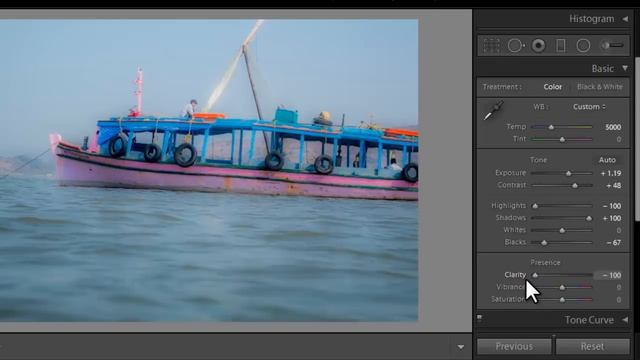Click the Vibrance slider handle
Image resolution: width=640 pixels, height=360 pixels.
click(562, 288)
